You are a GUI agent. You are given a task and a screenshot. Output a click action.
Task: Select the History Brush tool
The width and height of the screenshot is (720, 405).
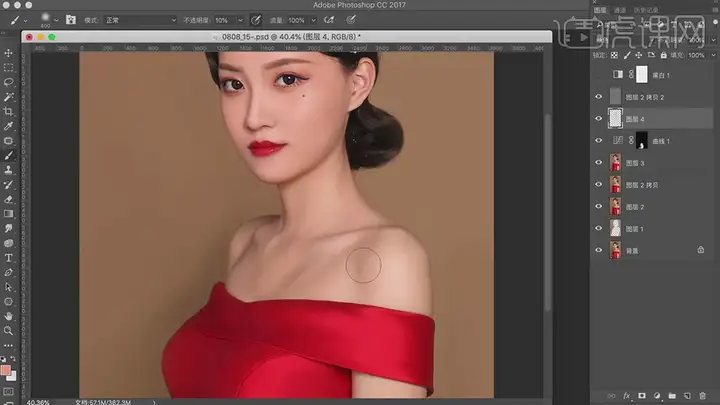tap(8, 185)
